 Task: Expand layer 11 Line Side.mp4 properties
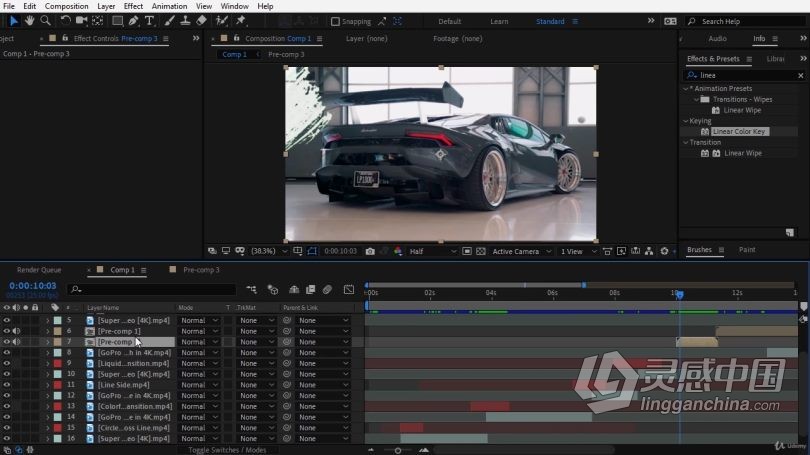tap(48, 385)
